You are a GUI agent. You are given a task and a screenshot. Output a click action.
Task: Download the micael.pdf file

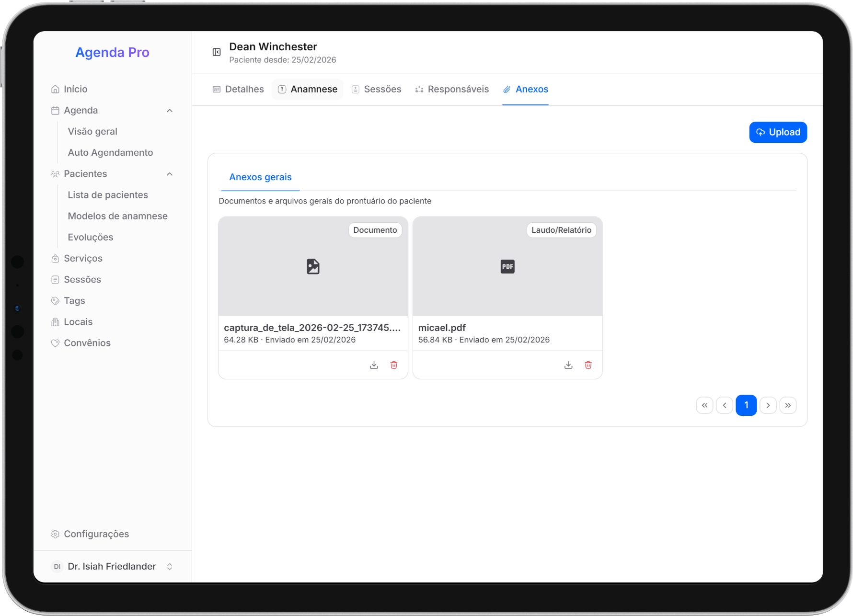[568, 365]
